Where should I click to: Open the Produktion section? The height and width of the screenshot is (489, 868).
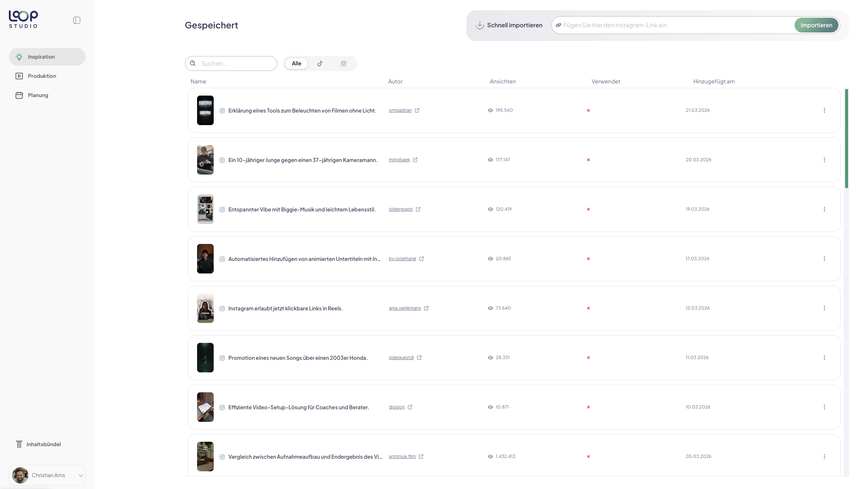click(x=19, y=76)
